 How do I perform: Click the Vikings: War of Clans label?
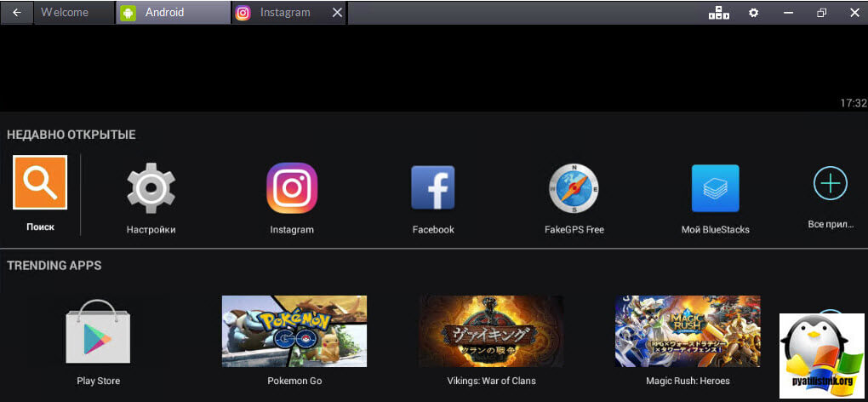point(491,381)
